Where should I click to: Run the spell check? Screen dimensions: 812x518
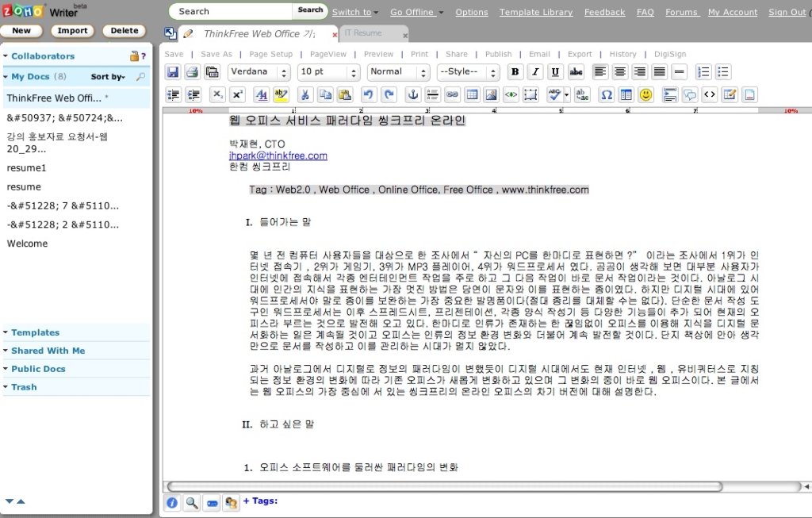pos(554,94)
